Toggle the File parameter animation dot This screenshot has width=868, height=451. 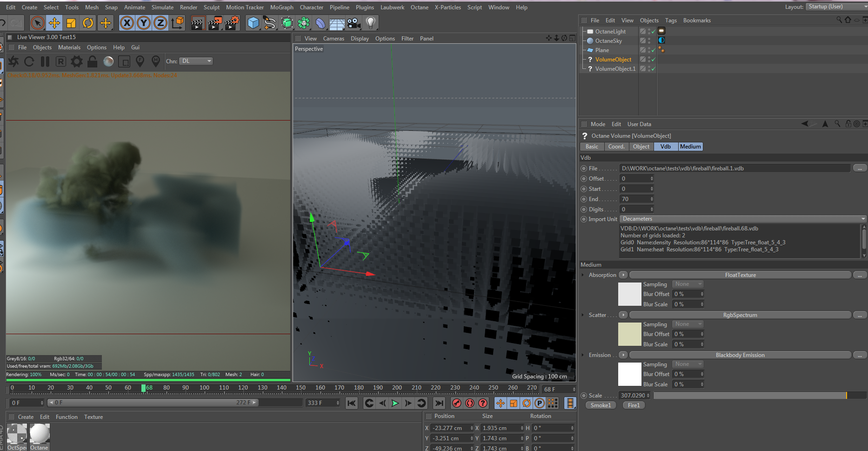pyautogui.click(x=584, y=168)
